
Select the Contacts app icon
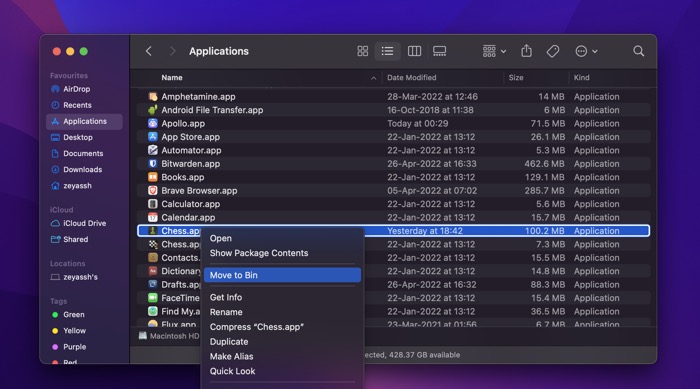tap(153, 258)
